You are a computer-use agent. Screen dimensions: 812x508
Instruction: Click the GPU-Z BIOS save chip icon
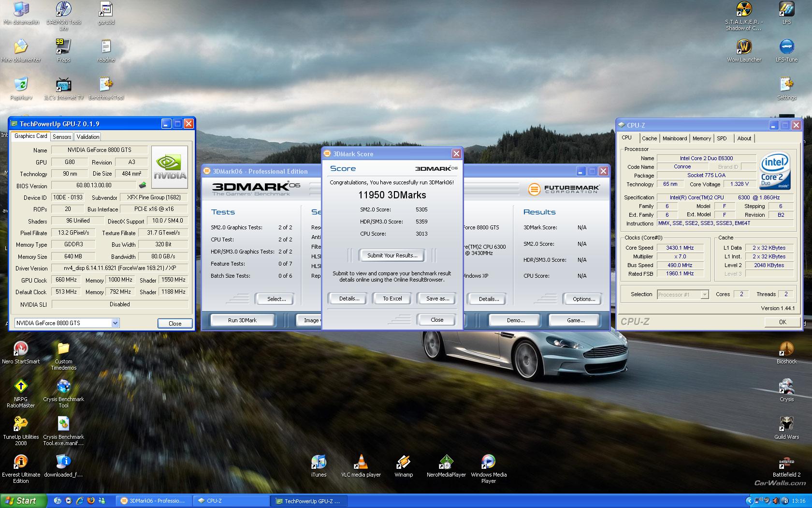coord(143,185)
